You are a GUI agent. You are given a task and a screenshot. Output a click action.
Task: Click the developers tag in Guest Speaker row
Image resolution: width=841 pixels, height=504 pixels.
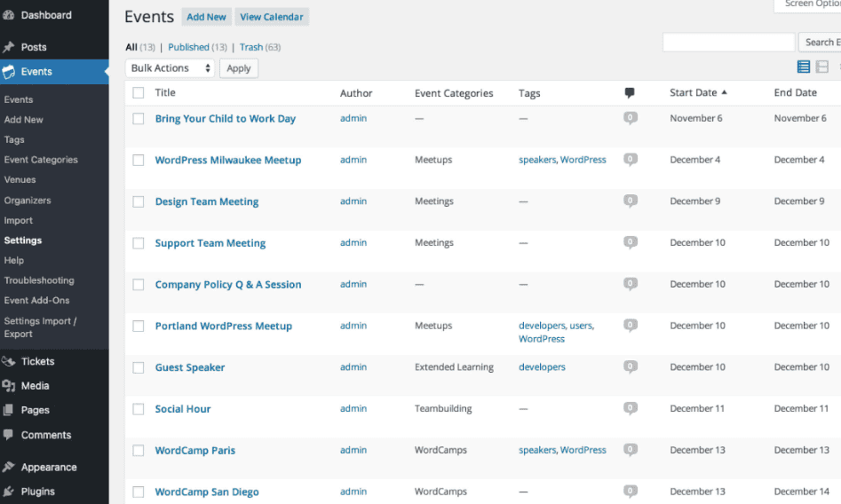tap(542, 366)
